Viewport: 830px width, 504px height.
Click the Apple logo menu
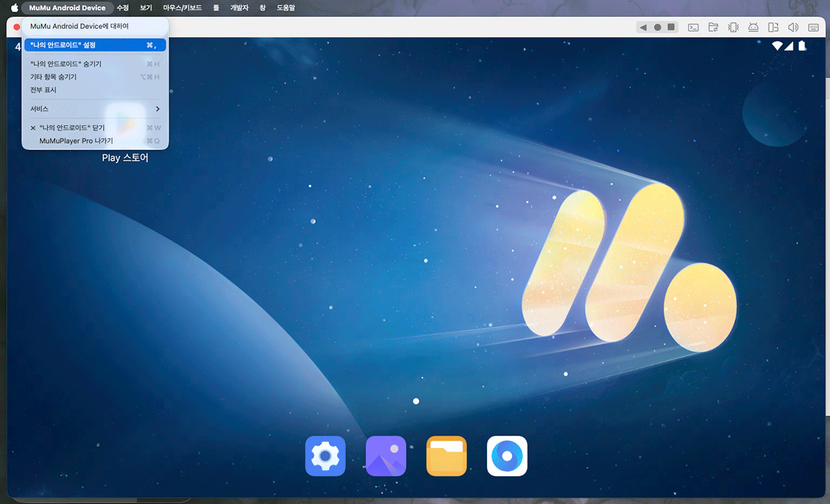(x=14, y=8)
